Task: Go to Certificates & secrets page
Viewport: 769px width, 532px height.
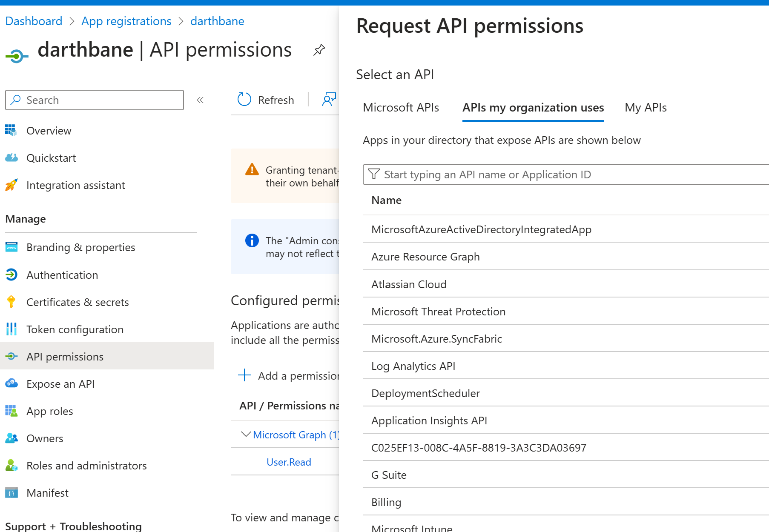Action: [77, 302]
